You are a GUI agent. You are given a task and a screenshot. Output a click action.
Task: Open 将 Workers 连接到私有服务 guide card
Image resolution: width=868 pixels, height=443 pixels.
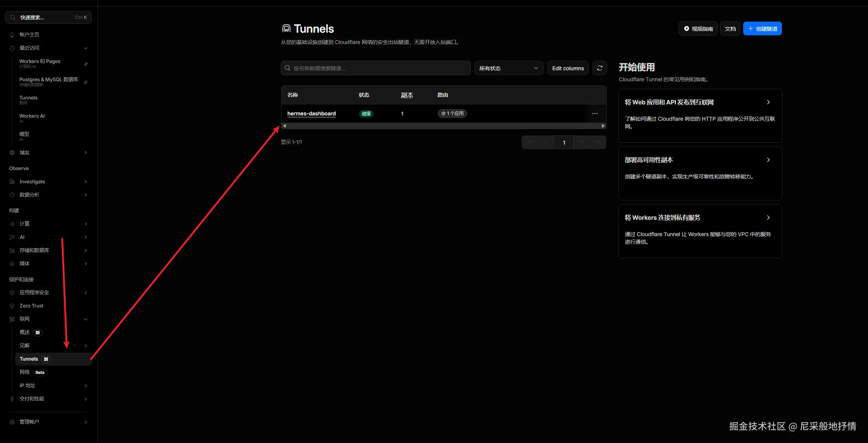pyautogui.click(x=700, y=231)
